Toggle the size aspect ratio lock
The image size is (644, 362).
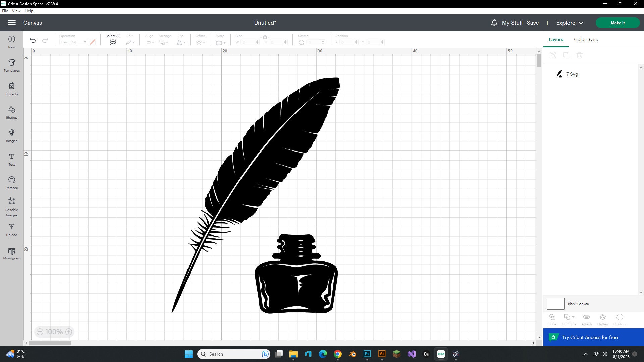[x=265, y=37]
